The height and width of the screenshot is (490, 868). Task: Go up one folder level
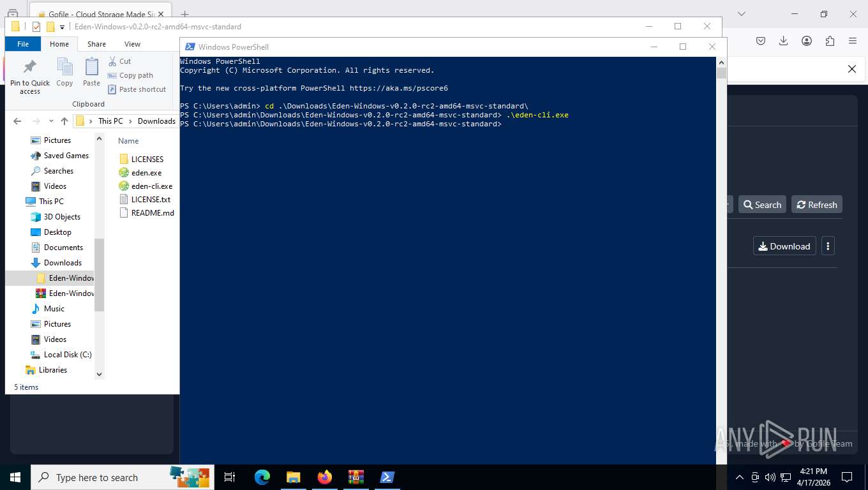point(64,121)
